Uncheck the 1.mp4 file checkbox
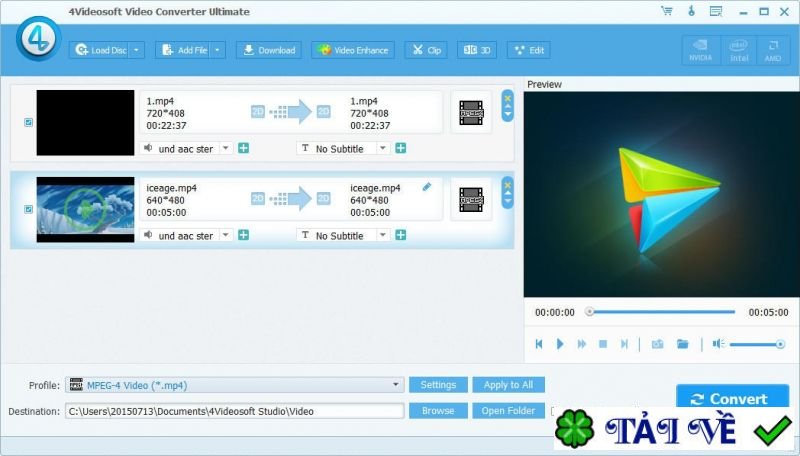Viewport: 800px width, 456px height. 29,122
